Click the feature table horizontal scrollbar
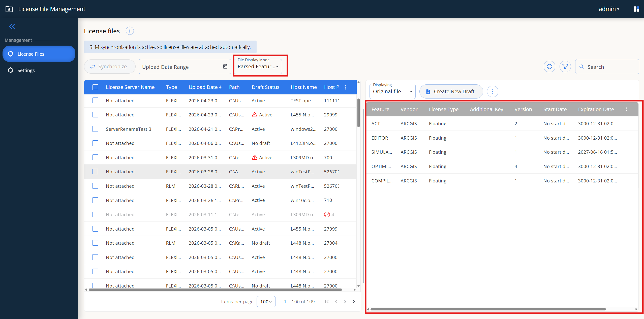The image size is (644, 319). pos(488,309)
